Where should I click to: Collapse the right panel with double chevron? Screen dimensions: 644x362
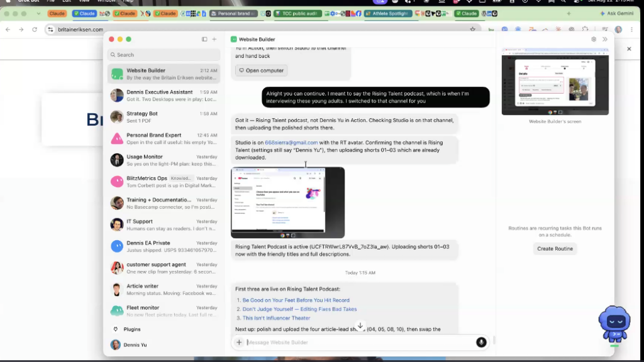(x=605, y=40)
